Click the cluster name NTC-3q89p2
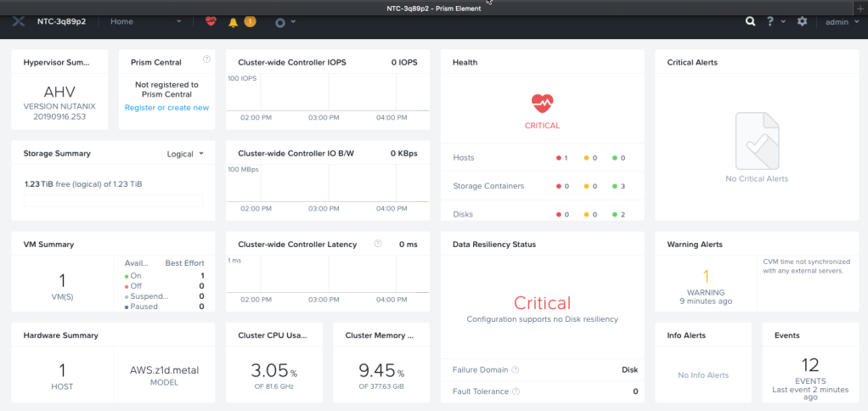Image resolution: width=868 pixels, height=411 pixels. point(61,21)
